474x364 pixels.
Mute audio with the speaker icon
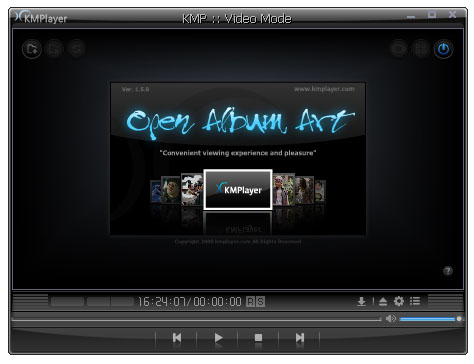pyautogui.click(x=391, y=319)
